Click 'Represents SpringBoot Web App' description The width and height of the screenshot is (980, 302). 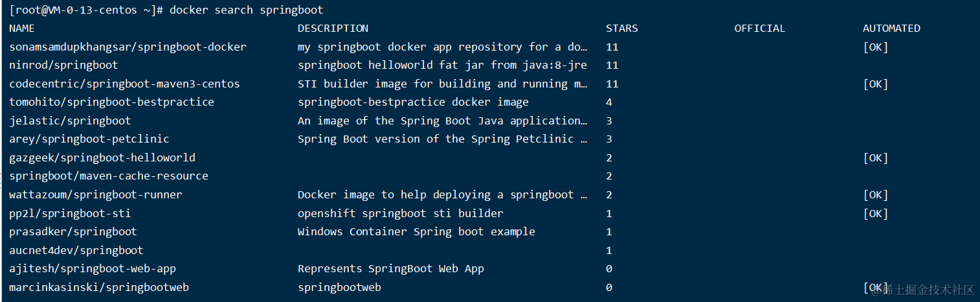pyautogui.click(x=390, y=268)
